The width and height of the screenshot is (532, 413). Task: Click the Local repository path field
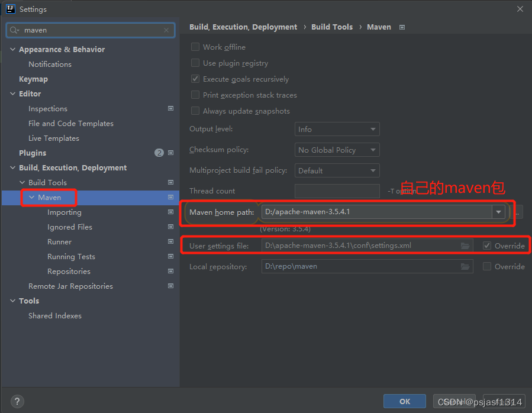point(367,266)
